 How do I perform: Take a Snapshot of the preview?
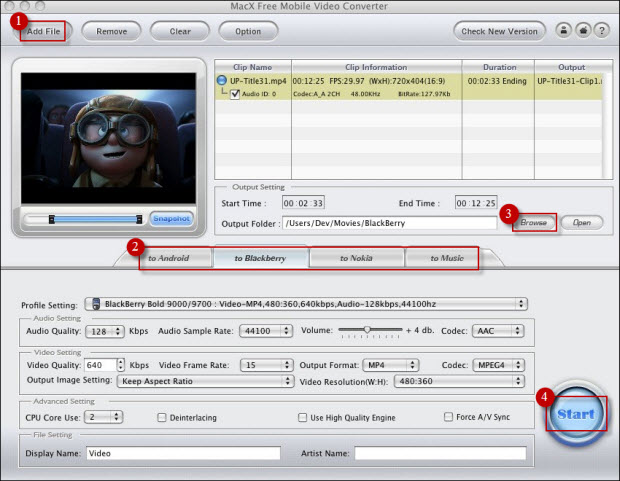click(171, 218)
